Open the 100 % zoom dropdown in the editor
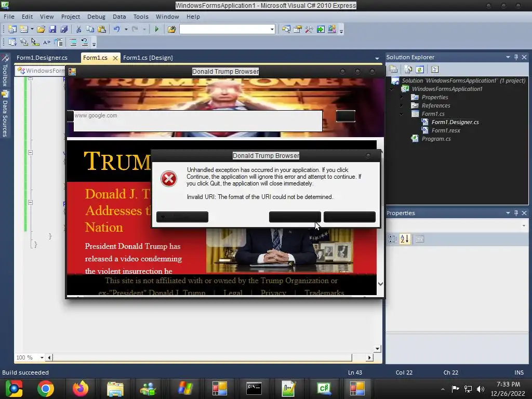This screenshot has height=399, width=532. (42, 357)
